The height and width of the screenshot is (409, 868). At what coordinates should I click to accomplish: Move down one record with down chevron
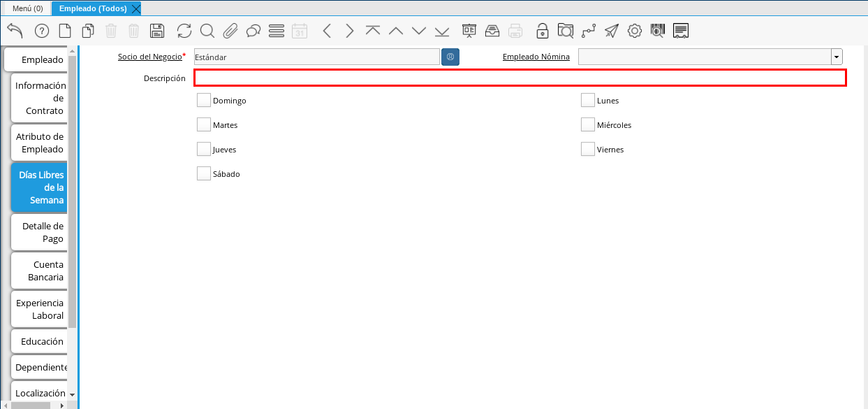pyautogui.click(x=419, y=31)
